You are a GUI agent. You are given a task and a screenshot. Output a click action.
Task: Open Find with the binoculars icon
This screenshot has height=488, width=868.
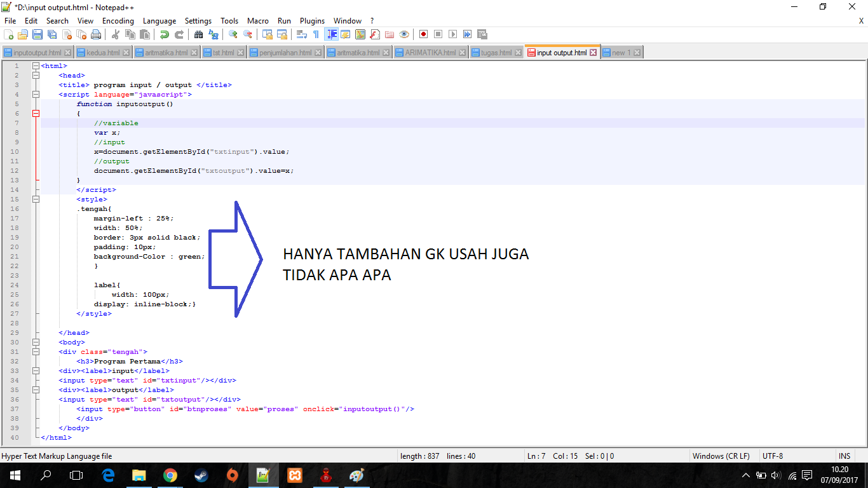coord(199,34)
